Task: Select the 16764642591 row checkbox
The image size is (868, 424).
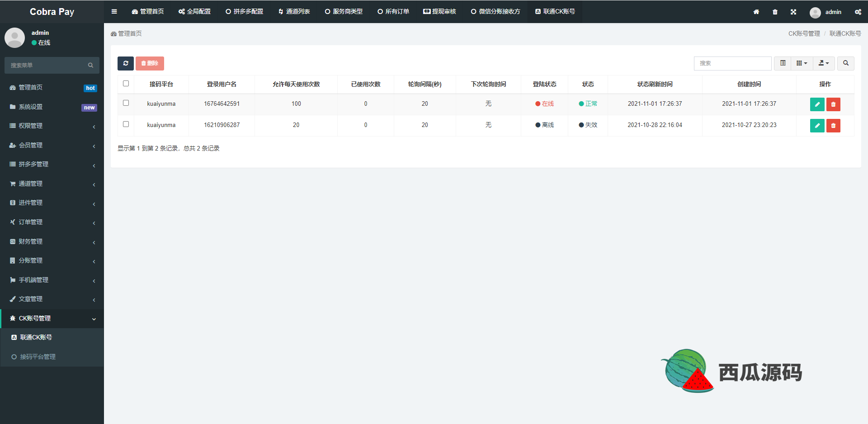Action: pyautogui.click(x=126, y=103)
